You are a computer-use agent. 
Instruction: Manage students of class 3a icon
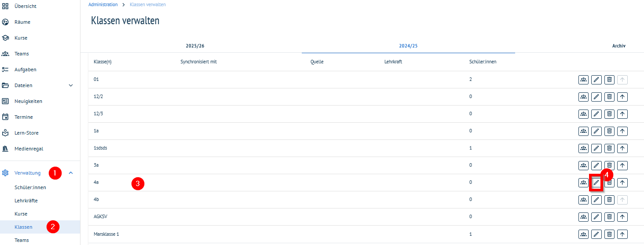click(x=583, y=165)
